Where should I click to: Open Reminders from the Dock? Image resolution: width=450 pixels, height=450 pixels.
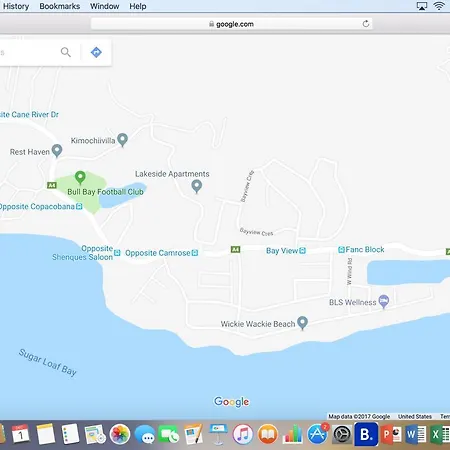71,434
